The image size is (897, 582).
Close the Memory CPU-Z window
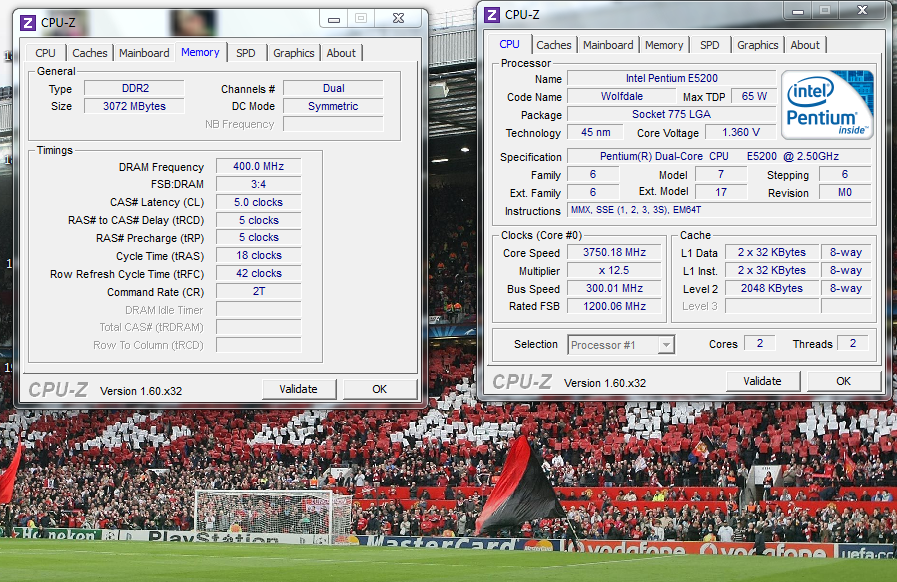(399, 18)
